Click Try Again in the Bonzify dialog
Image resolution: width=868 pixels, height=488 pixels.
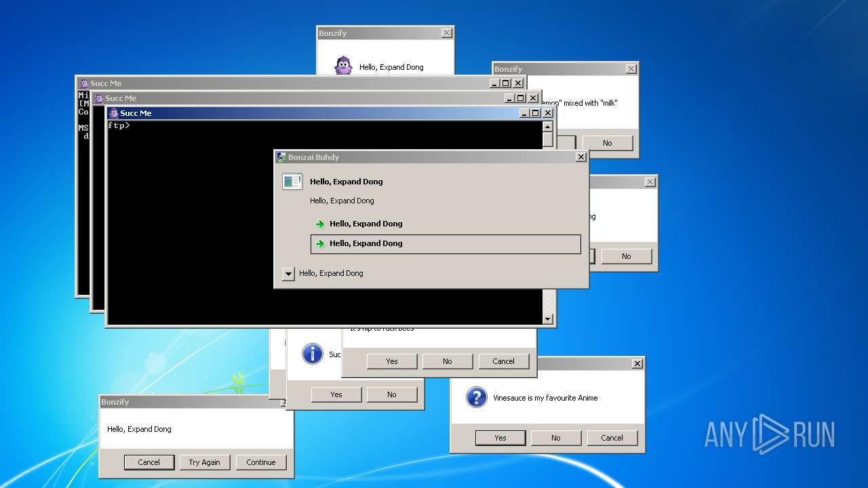(205, 462)
